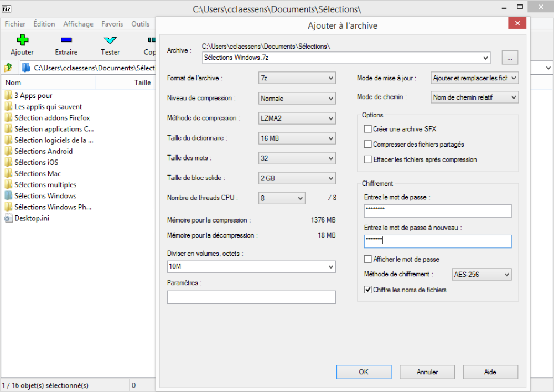Screen dimensions: 554x392
Task: Toggle Afficher le mot de passe checkbox
Action: 367,259
